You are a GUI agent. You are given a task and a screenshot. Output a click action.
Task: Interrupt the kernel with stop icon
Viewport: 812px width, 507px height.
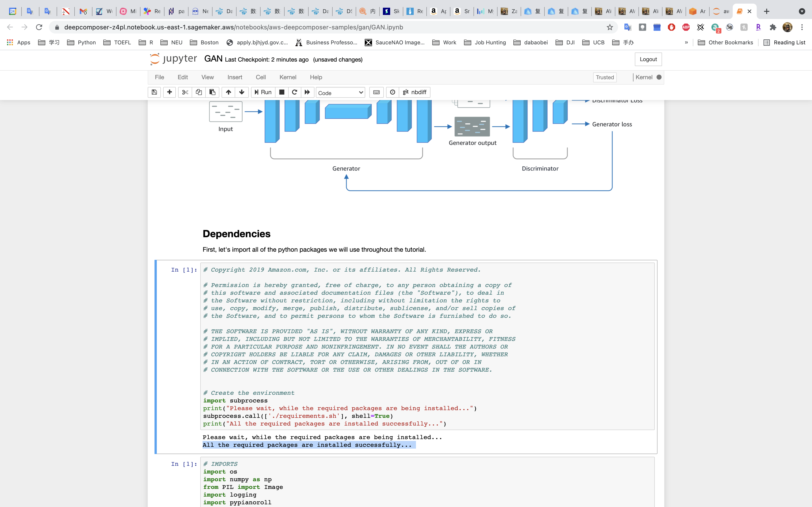(282, 92)
